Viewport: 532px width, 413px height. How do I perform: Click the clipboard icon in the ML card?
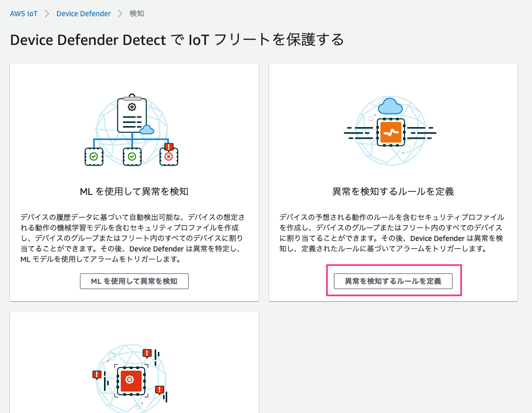pyautogui.click(x=132, y=115)
